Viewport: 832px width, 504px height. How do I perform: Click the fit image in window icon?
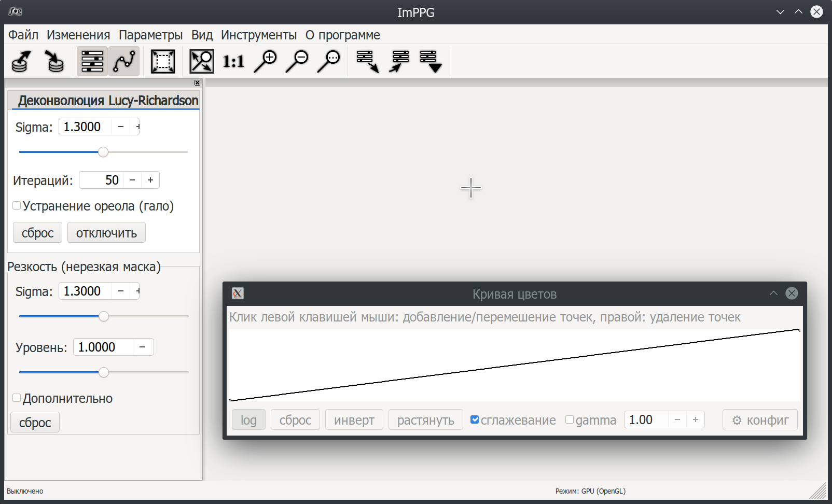click(202, 61)
